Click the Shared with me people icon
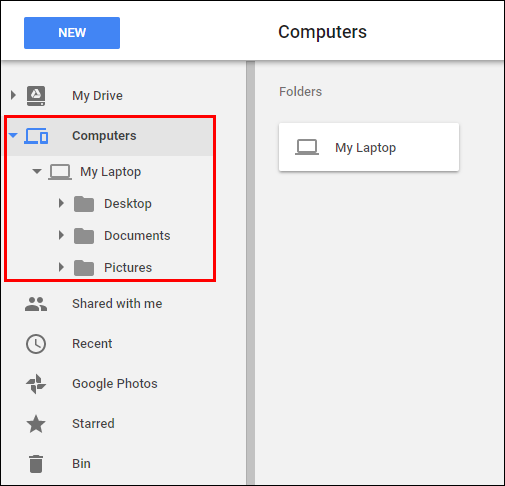Viewport: 505px width, 486px height. [x=36, y=304]
